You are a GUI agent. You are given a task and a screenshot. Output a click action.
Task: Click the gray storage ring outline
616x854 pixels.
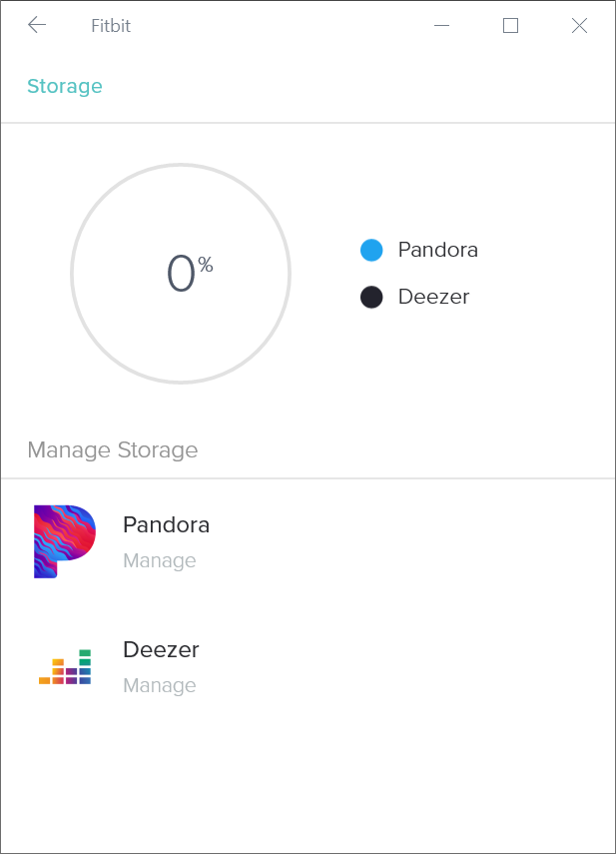coord(181,165)
